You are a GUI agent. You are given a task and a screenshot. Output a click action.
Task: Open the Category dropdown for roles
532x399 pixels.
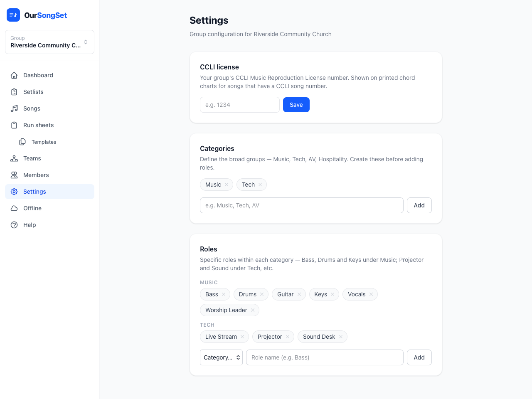[x=221, y=357]
